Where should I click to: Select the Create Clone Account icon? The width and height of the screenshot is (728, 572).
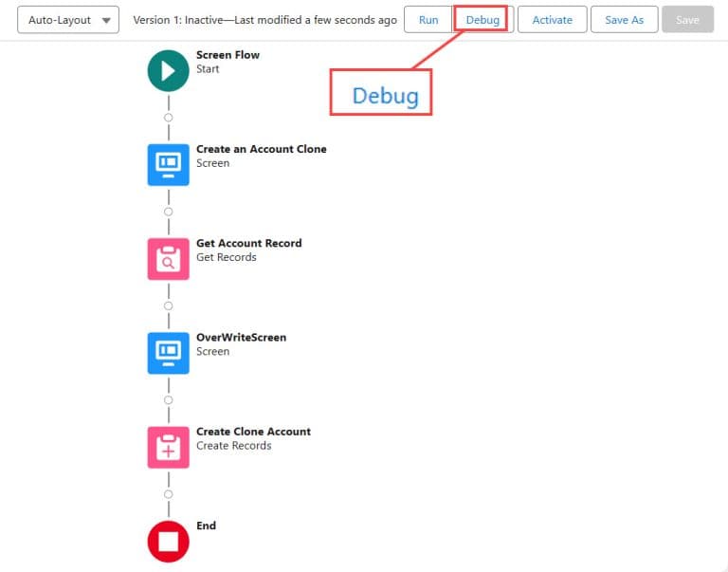(168, 448)
